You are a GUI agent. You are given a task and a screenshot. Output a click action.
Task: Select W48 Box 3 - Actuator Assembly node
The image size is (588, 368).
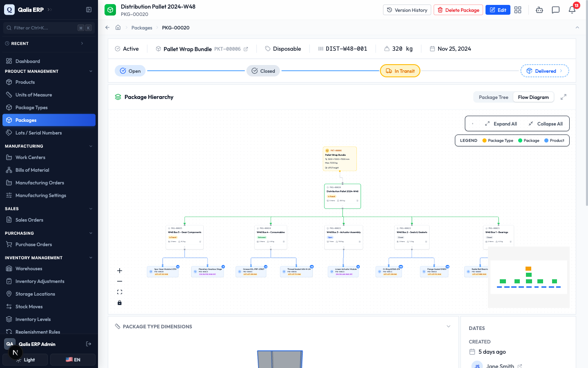point(344,237)
